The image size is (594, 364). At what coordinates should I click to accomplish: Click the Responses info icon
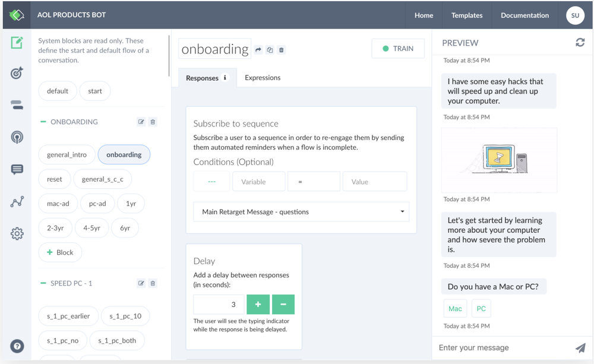click(x=225, y=77)
